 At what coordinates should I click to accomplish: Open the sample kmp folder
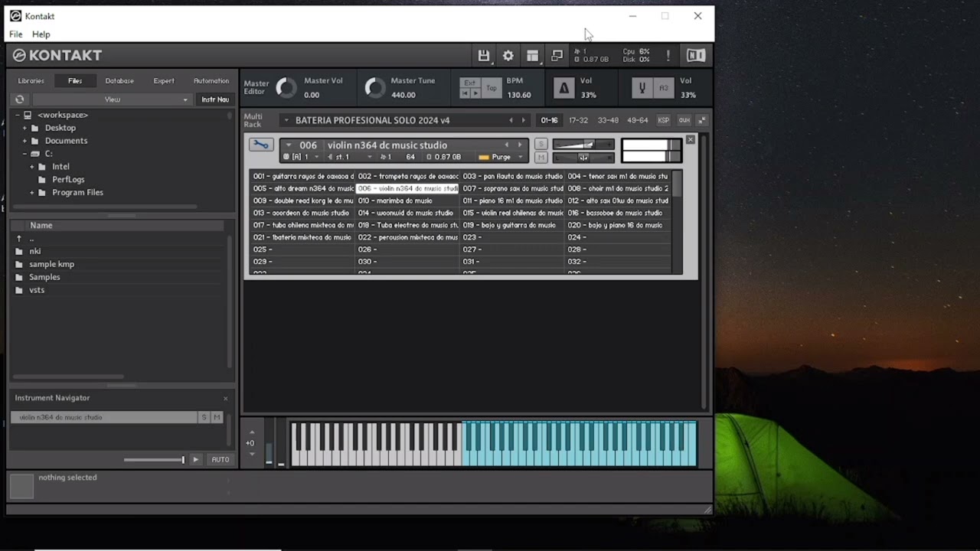click(x=51, y=264)
